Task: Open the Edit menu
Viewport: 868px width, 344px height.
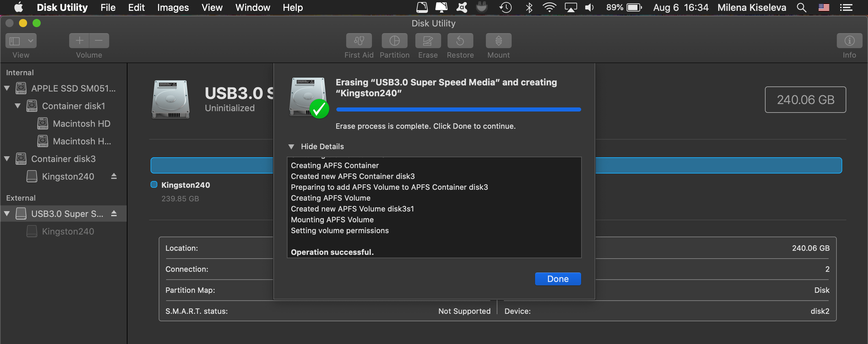Action: 136,7
